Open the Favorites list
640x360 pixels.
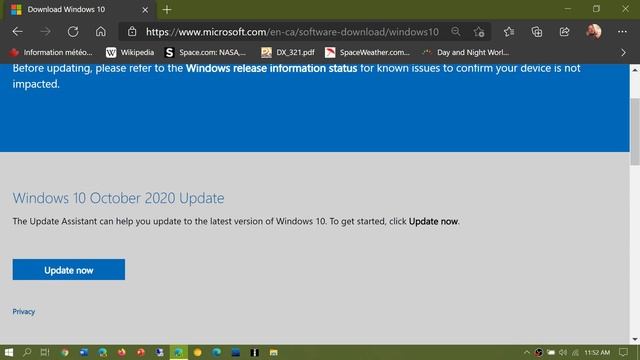[x=509, y=32]
